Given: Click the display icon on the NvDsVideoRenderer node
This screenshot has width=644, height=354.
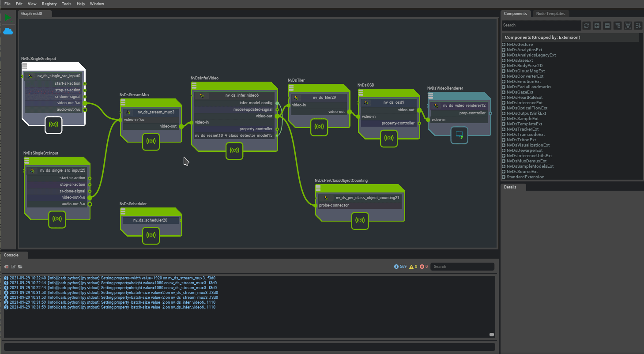Looking at the screenshot, I should point(459,135).
